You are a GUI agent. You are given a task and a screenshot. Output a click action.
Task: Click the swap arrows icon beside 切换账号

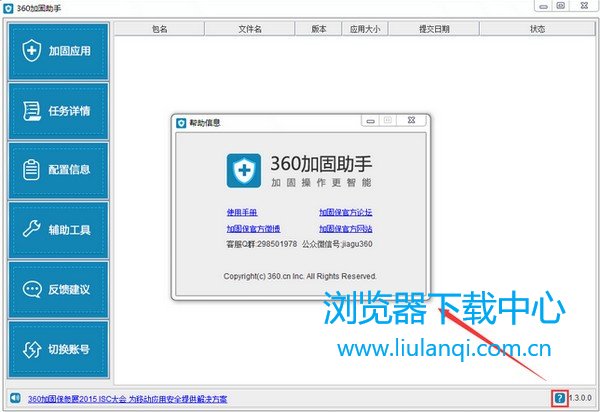[x=32, y=349]
